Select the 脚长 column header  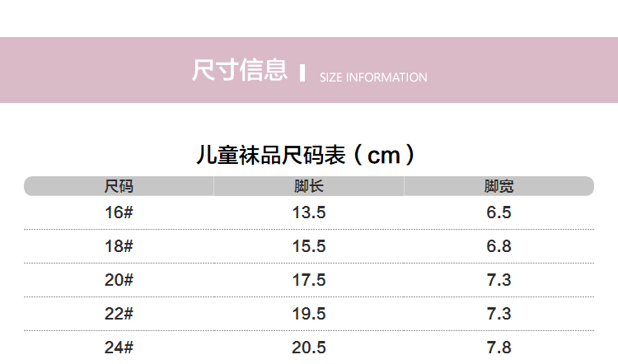coord(309,186)
